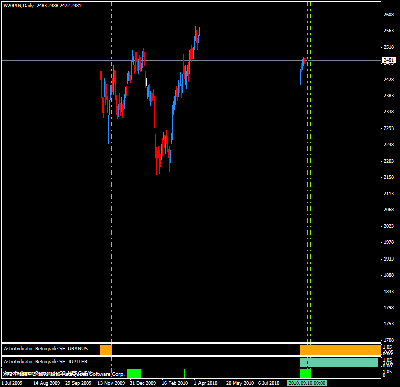Select the gray horizontal price level line
Viewport: 400px width, 387px height.
[191, 60]
